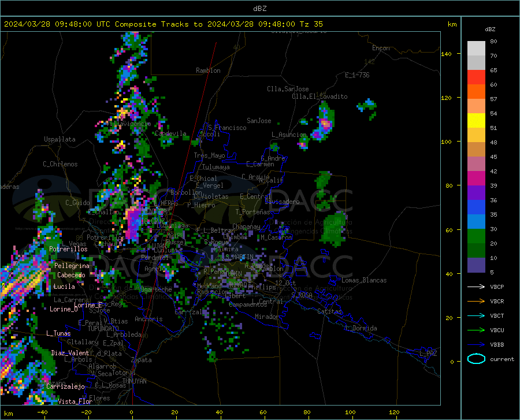Click the 'T_Porteñas' map label
This screenshot has width=520, height=420.
pos(252,212)
